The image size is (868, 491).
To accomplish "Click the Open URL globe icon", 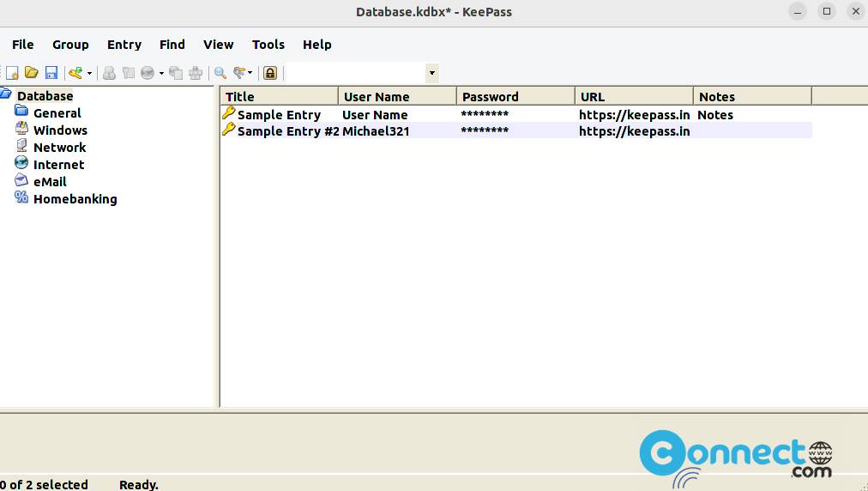I will (x=148, y=73).
